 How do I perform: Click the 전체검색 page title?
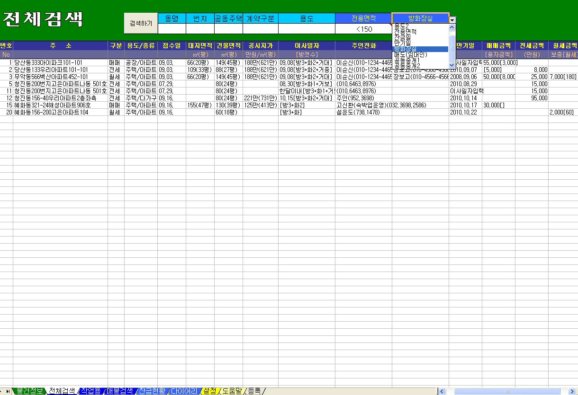click(x=43, y=19)
